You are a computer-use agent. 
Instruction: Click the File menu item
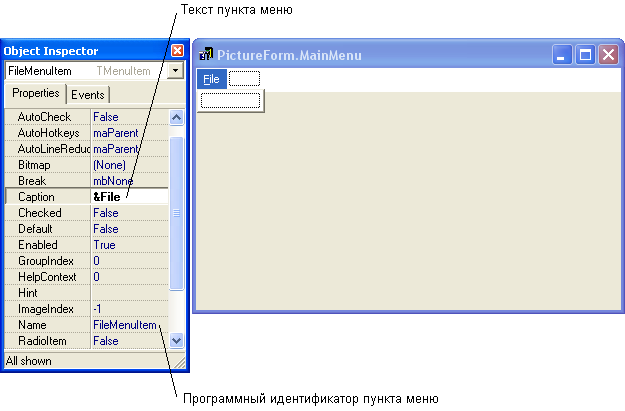211,79
